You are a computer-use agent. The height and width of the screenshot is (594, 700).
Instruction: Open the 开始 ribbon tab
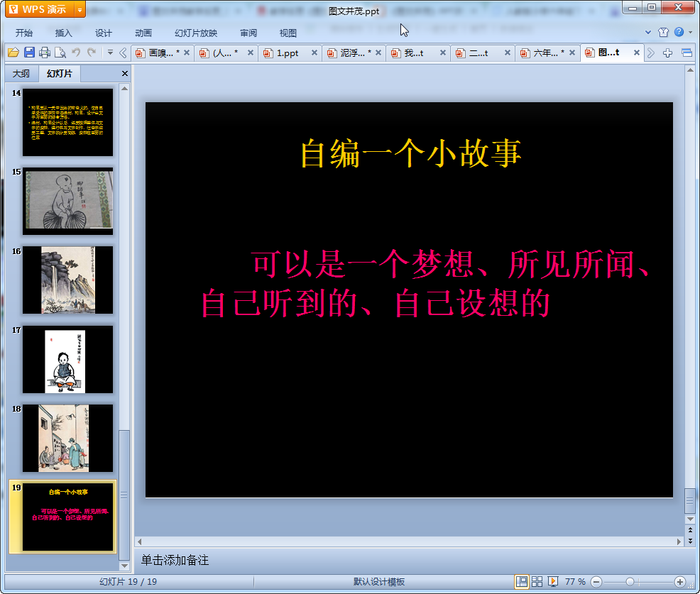point(24,33)
